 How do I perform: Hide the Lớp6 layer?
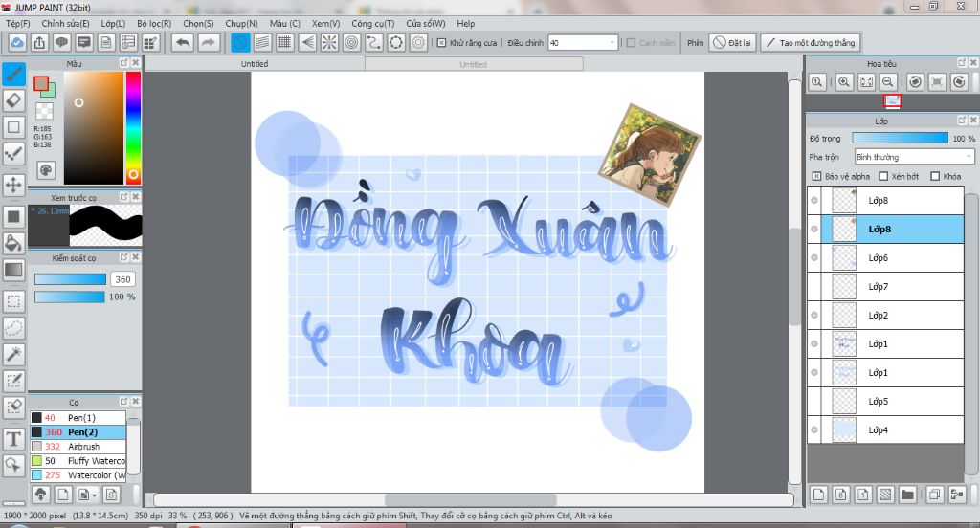[x=813, y=257]
